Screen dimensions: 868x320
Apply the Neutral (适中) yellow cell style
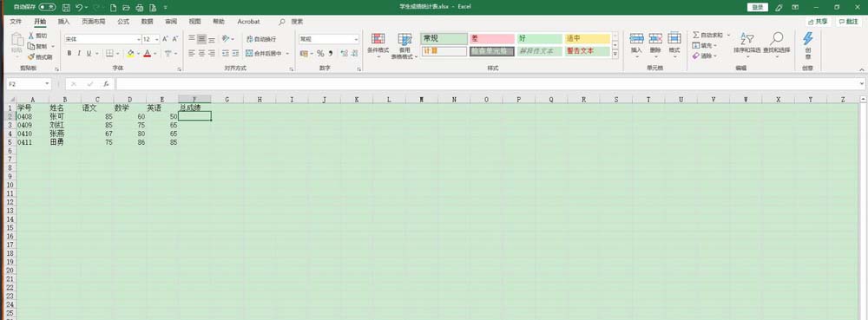tap(588, 39)
